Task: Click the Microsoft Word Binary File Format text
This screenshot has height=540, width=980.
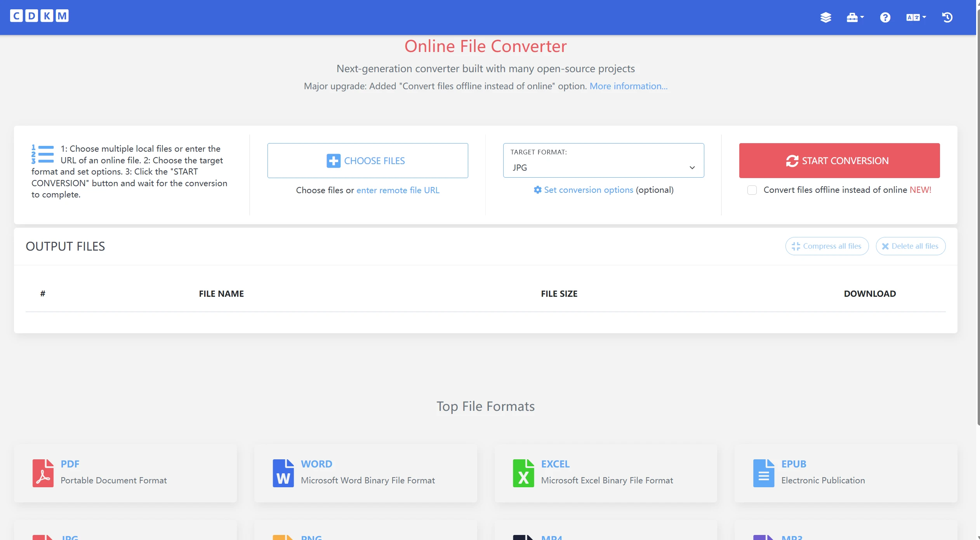Action: tap(368, 480)
